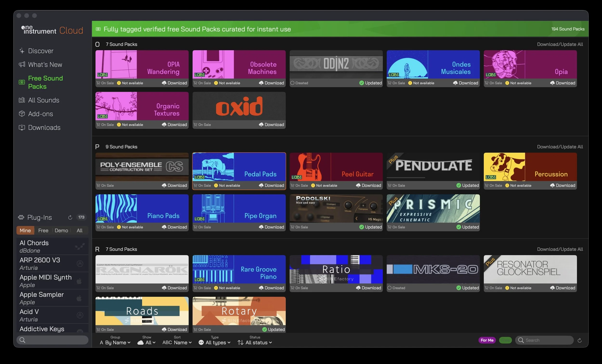
Task: Download the Ratio sound pack
Action: [368, 288]
